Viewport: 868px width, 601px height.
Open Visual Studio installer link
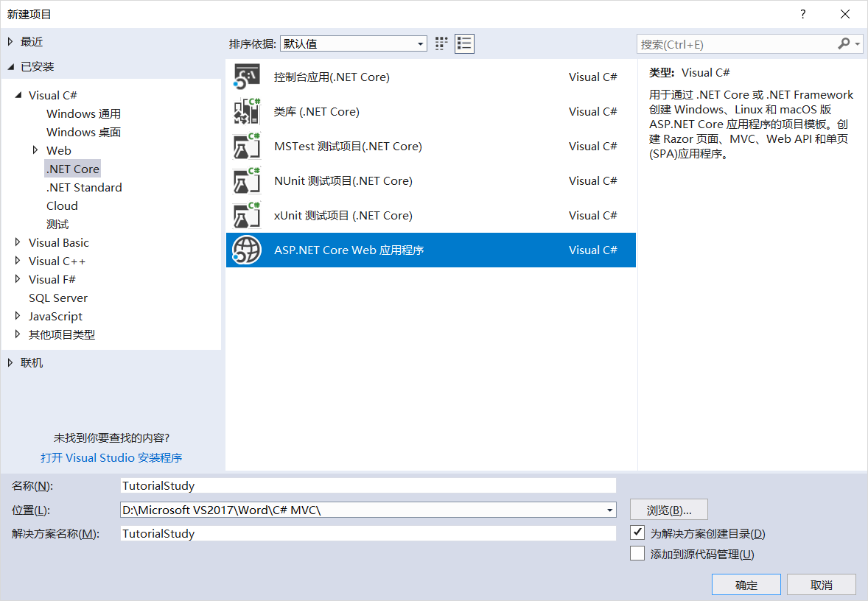click(111, 457)
